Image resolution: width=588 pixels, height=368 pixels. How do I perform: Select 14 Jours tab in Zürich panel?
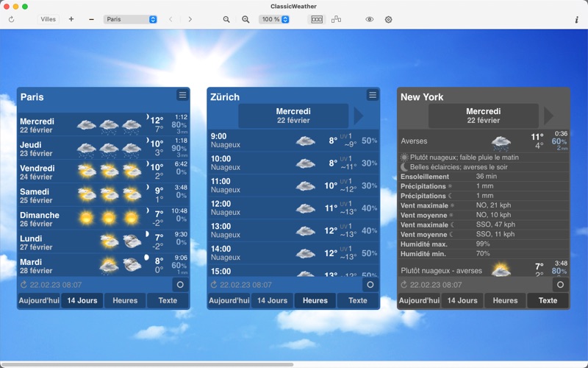[272, 300]
